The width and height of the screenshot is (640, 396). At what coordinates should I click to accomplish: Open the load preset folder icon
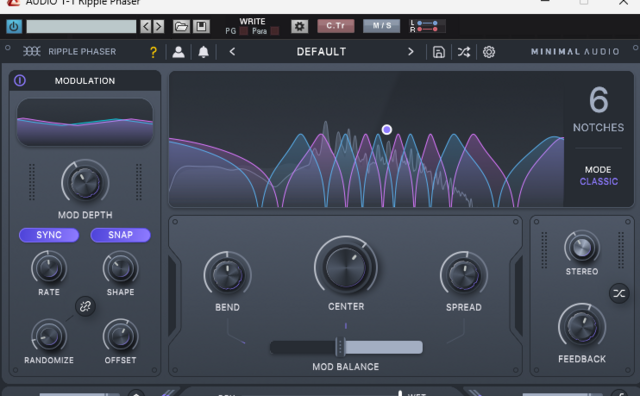pyautogui.click(x=181, y=27)
